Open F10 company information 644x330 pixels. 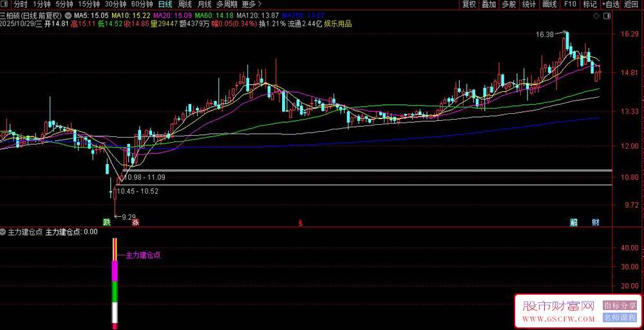pyautogui.click(x=570, y=5)
